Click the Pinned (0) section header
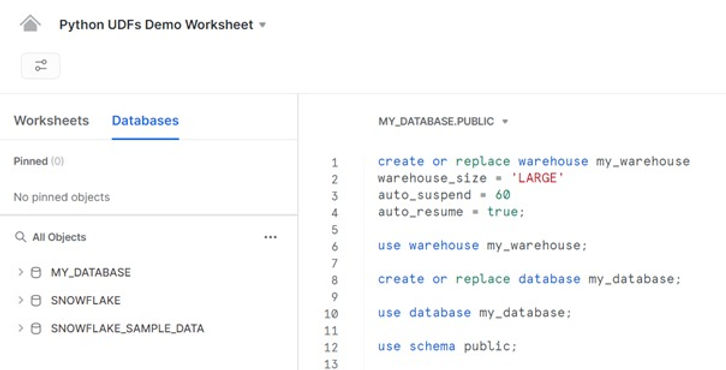This screenshot has width=726, height=370. coord(39,161)
